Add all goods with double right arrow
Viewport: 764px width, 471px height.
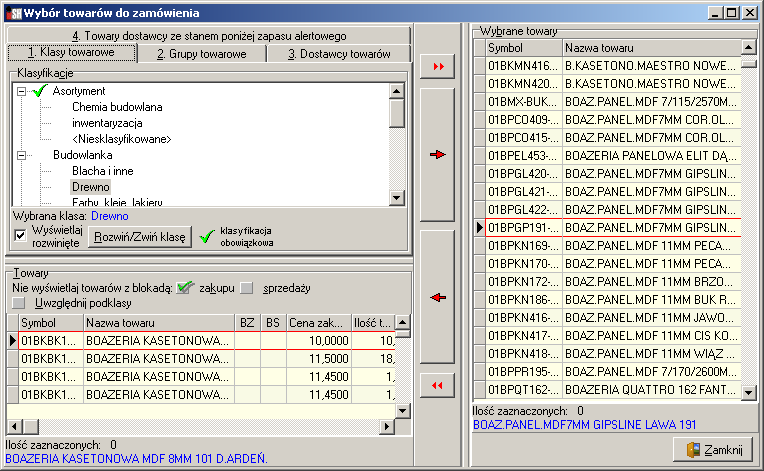438,66
